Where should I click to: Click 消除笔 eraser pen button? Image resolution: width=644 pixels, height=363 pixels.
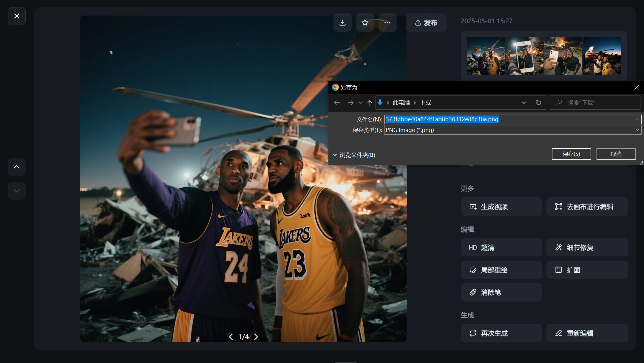[x=501, y=292]
